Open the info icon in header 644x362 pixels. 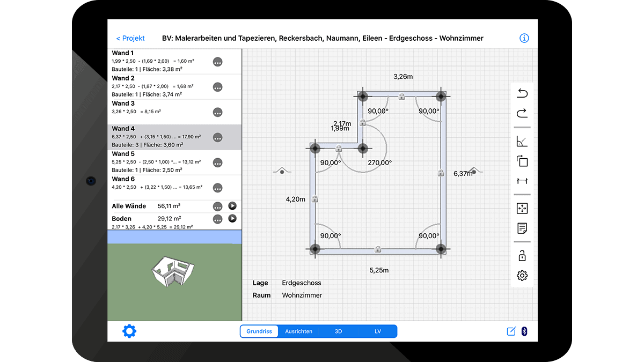524,38
